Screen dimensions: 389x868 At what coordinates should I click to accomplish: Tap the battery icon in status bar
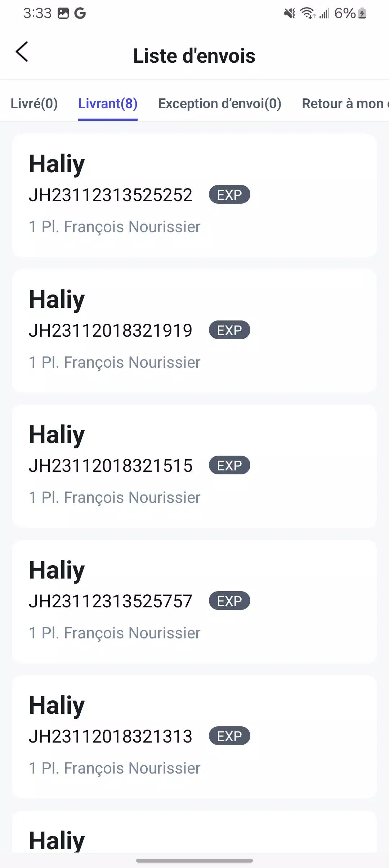362,14
